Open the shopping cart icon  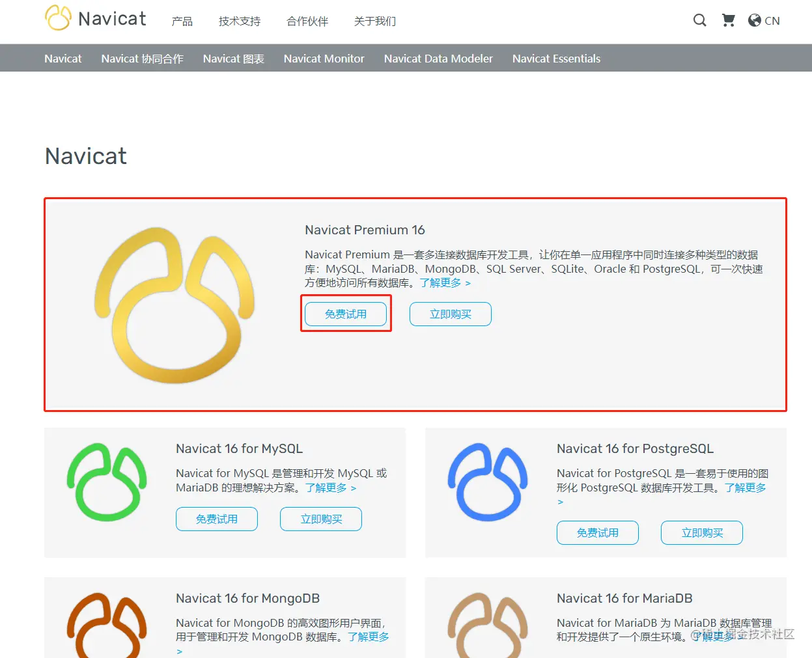(729, 20)
